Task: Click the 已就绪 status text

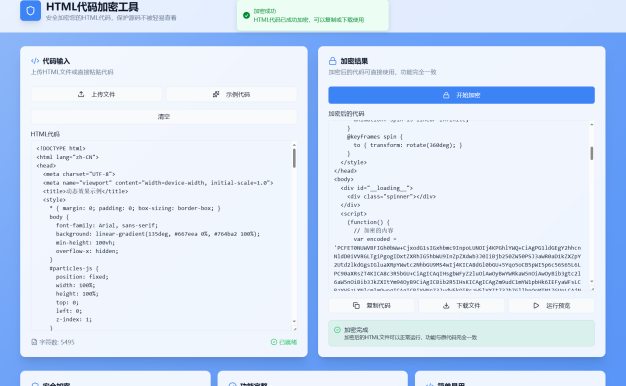Action: [288, 342]
